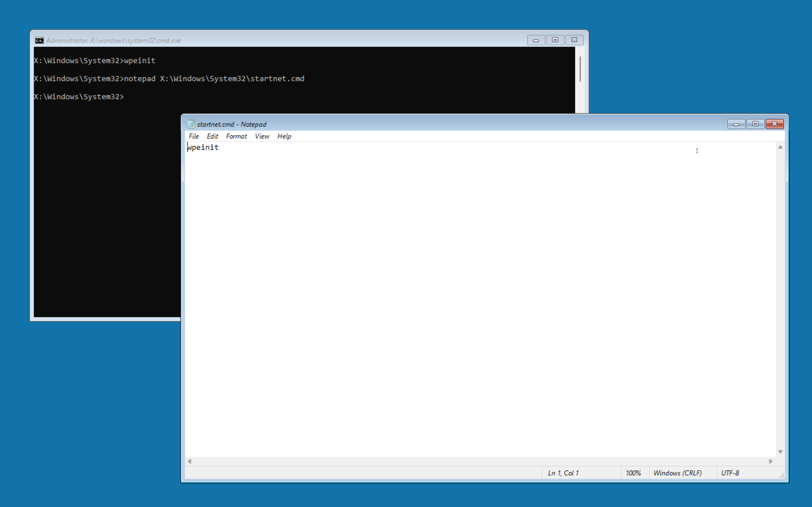Screen dimensions: 812x507
Task: Click Notepad's vertical scroll up arrow
Action: coord(780,147)
